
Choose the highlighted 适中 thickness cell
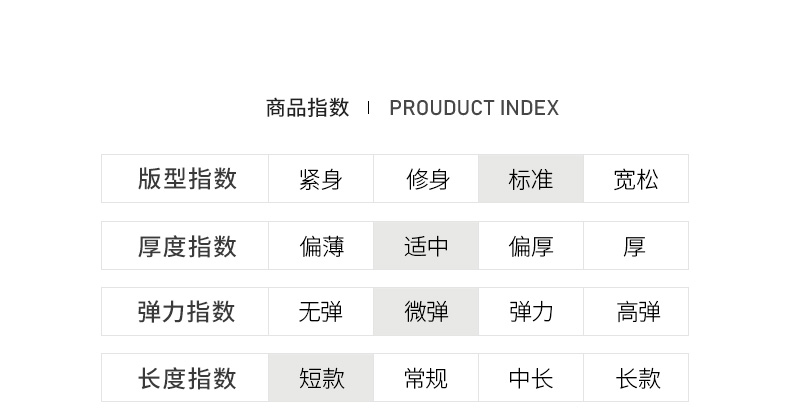(427, 246)
